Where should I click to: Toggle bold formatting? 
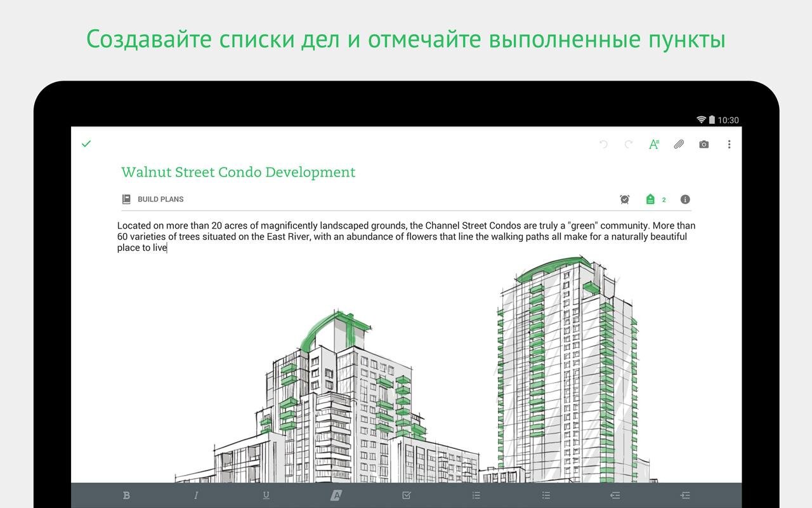(126, 495)
